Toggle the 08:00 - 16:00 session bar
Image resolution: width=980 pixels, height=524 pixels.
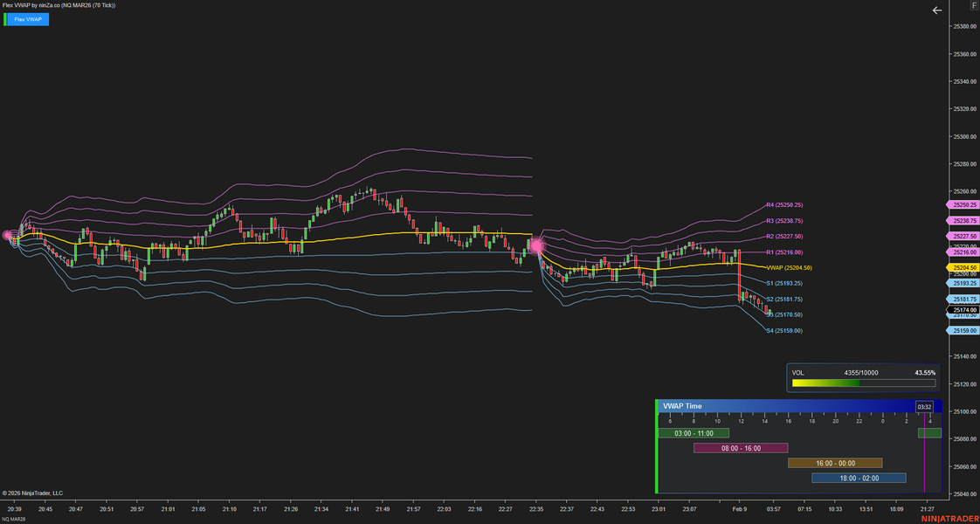coord(740,448)
